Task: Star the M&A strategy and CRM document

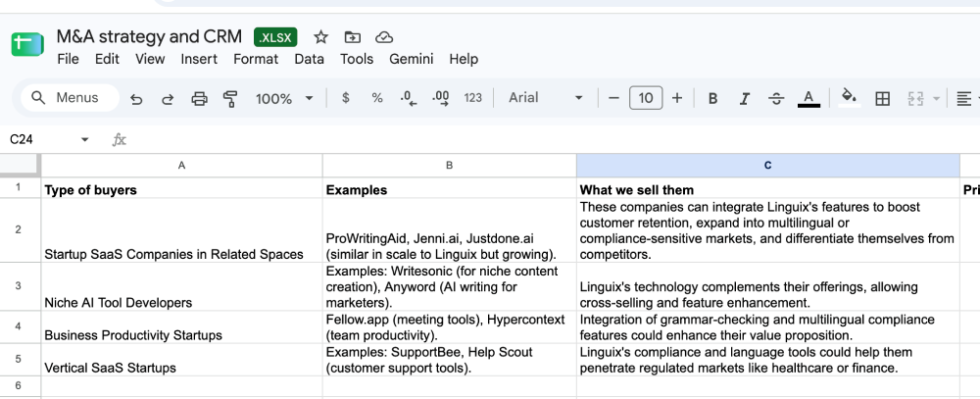Action: (x=320, y=37)
